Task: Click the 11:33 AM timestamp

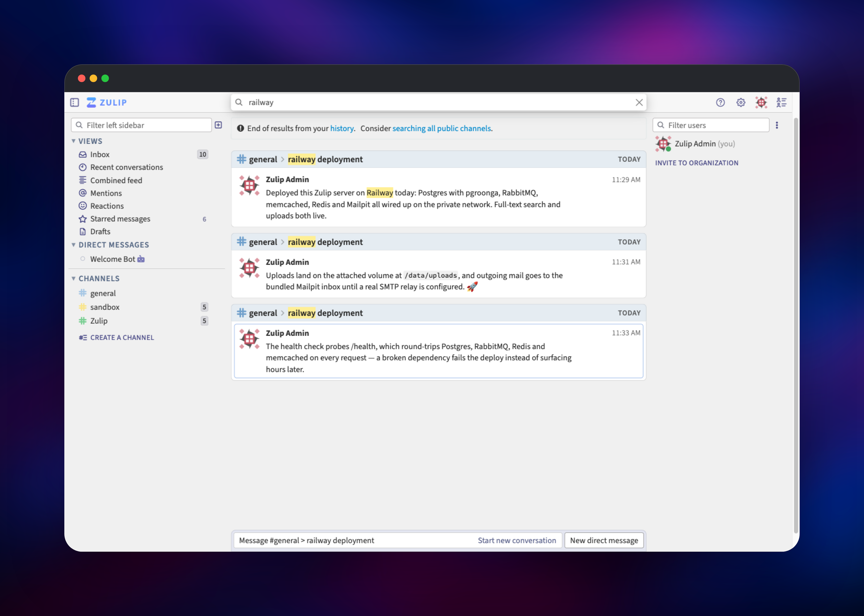Action: tap(626, 333)
